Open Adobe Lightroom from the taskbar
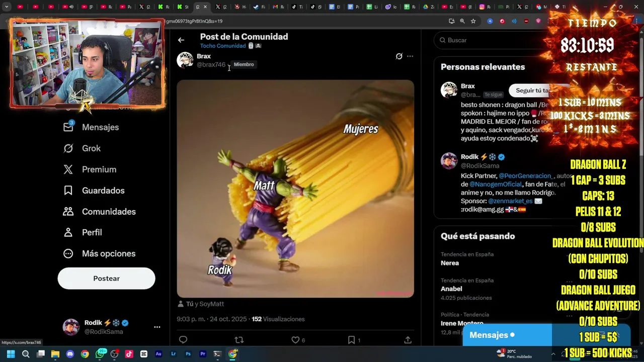644x362 pixels. pos(174,354)
